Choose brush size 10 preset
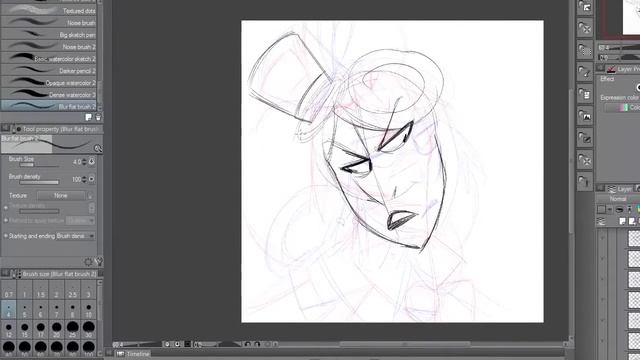This screenshot has width=640, height=360. click(x=88, y=310)
